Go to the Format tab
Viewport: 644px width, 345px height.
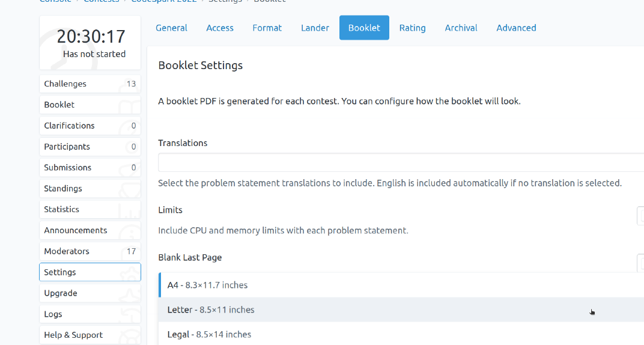click(267, 28)
